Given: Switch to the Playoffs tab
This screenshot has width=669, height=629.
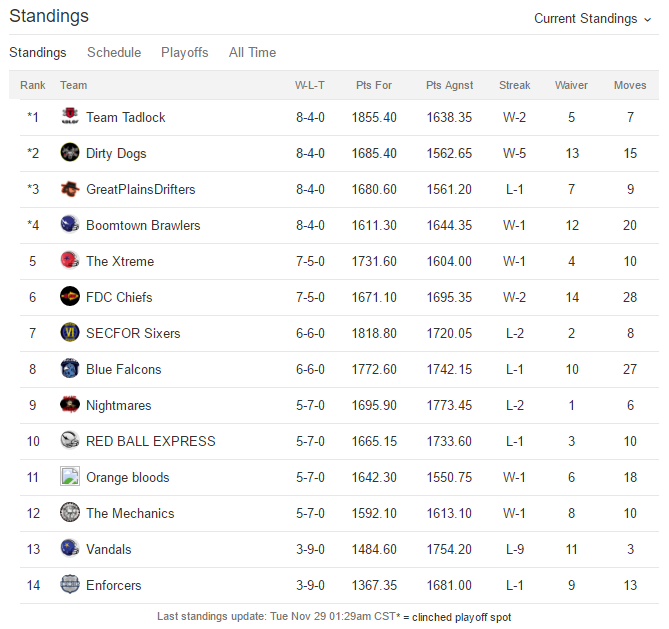Looking at the screenshot, I should [185, 52].
